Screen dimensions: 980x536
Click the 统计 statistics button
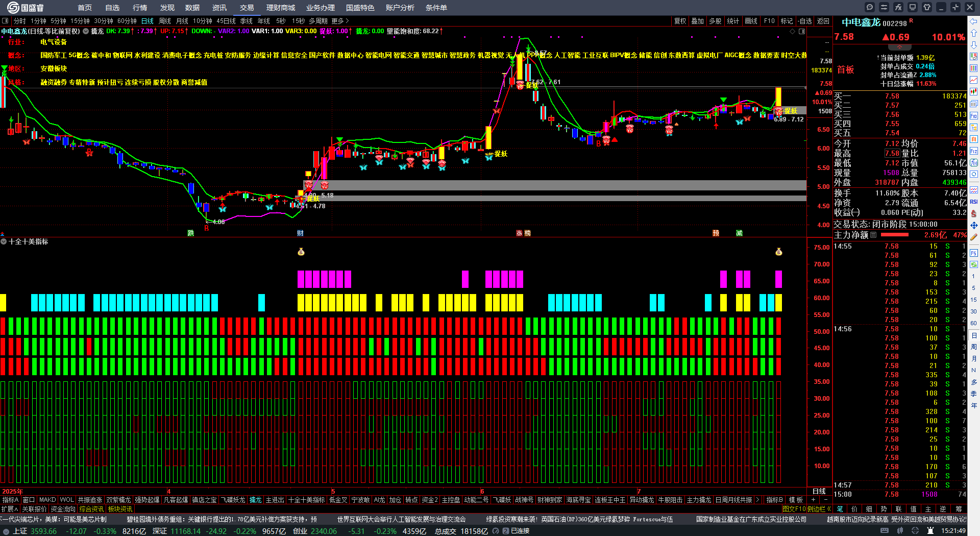tap(733, 21)
